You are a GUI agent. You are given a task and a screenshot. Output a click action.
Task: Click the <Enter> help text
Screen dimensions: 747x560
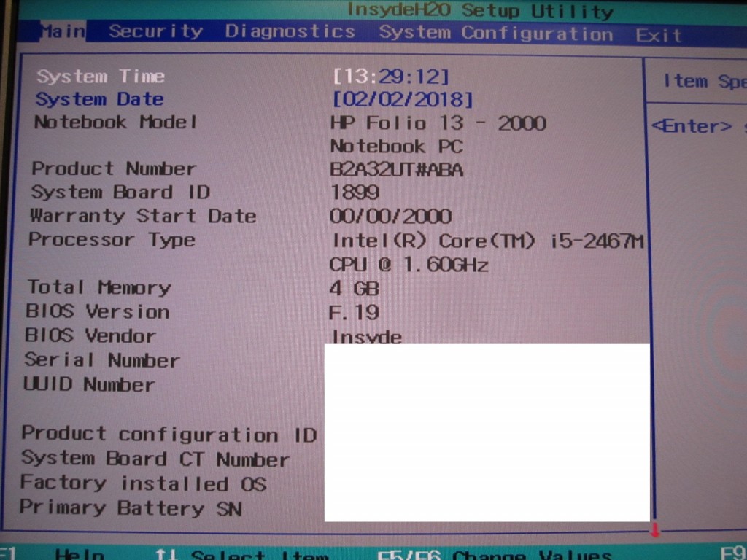click(x=692, y=126)
